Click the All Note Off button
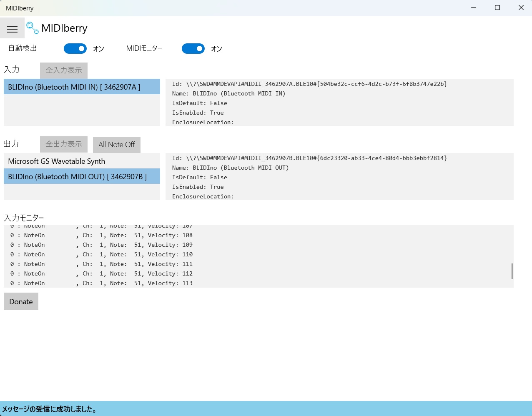Image resolution: width=532 pixels, height=416 pixels. click(117, 145)
